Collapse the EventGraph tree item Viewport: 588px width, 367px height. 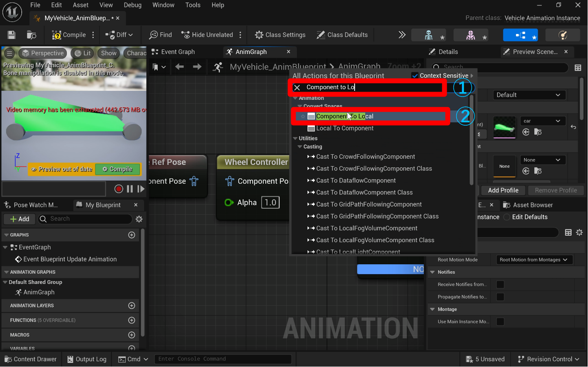pyautogui.click(x=5, y=248)
